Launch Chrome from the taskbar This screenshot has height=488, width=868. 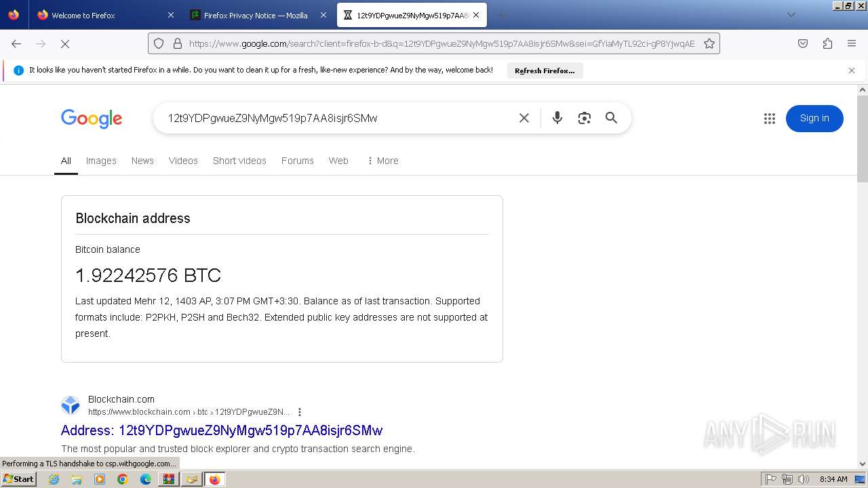click(x=123, y=479)
